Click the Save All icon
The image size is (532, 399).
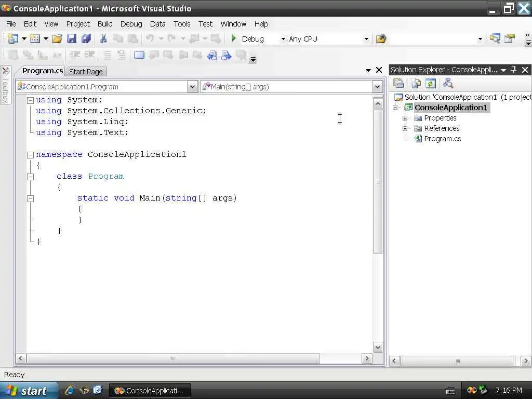(x=86, y=38)
